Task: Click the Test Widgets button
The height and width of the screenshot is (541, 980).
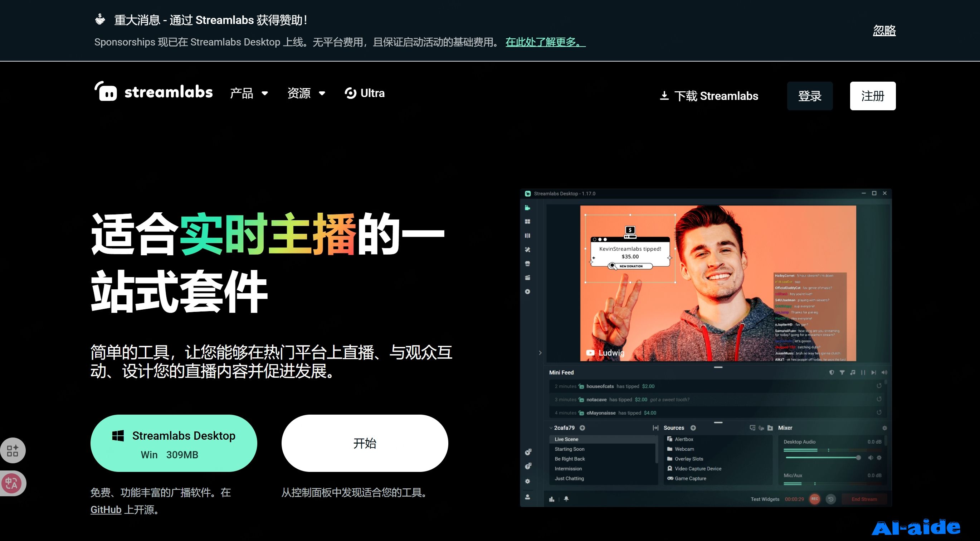Action: (x=765, y=499)
